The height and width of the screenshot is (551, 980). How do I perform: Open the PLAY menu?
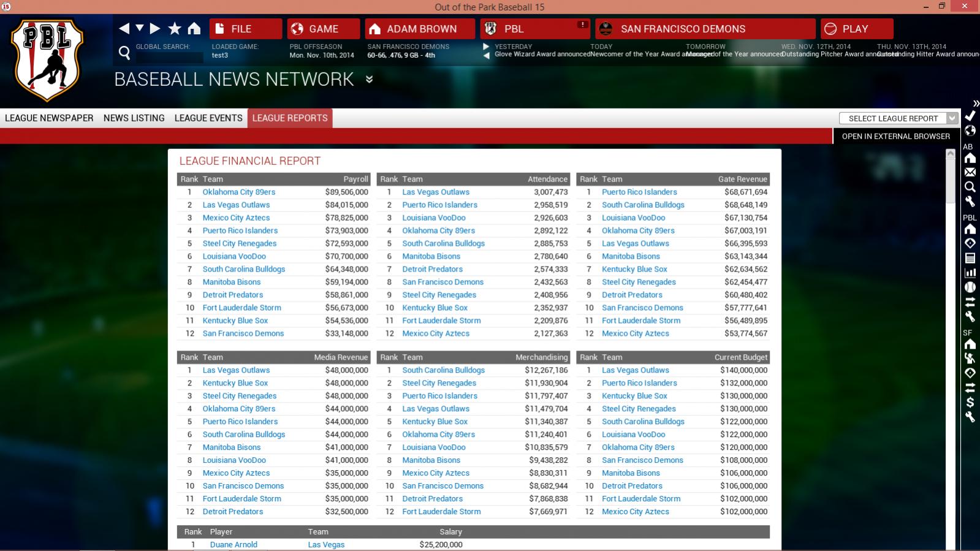click(x=857, y=29)
